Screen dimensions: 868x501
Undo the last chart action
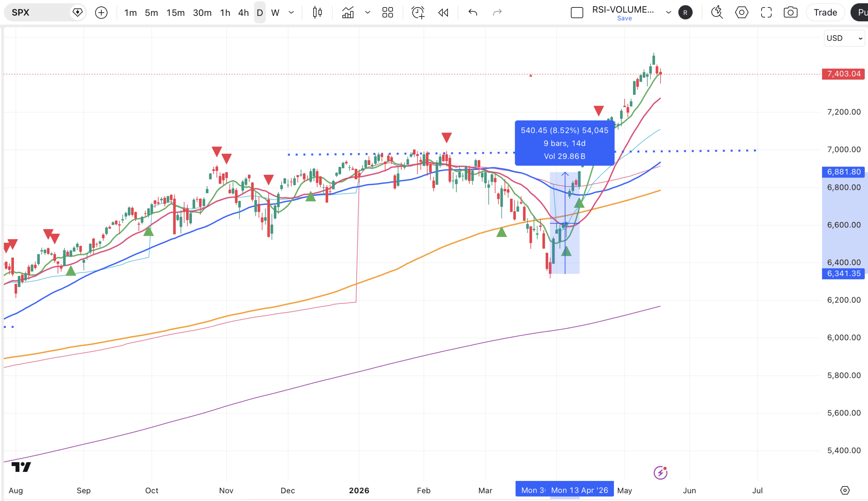473,13
